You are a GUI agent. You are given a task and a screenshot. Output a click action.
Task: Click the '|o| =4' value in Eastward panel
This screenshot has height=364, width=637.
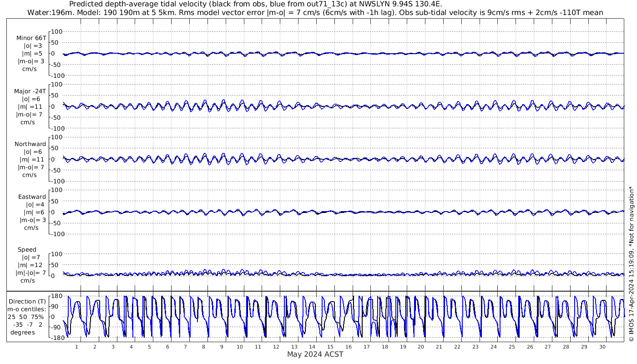pos(35,204)
